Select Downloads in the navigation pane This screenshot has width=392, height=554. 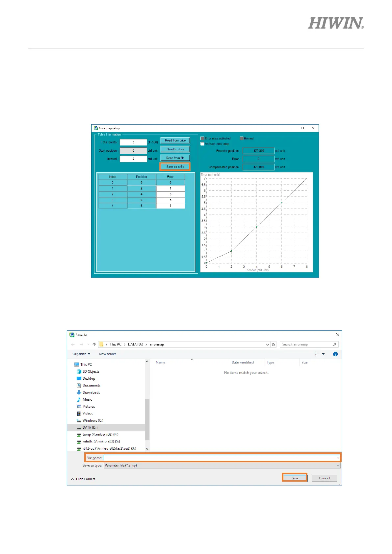[88, 392]
